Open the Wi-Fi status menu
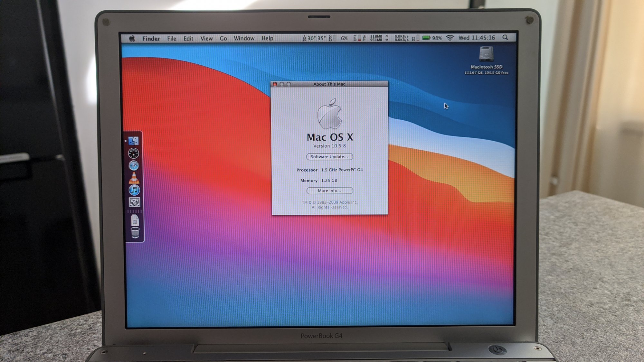The image size is (644, 362). (450, 38)
